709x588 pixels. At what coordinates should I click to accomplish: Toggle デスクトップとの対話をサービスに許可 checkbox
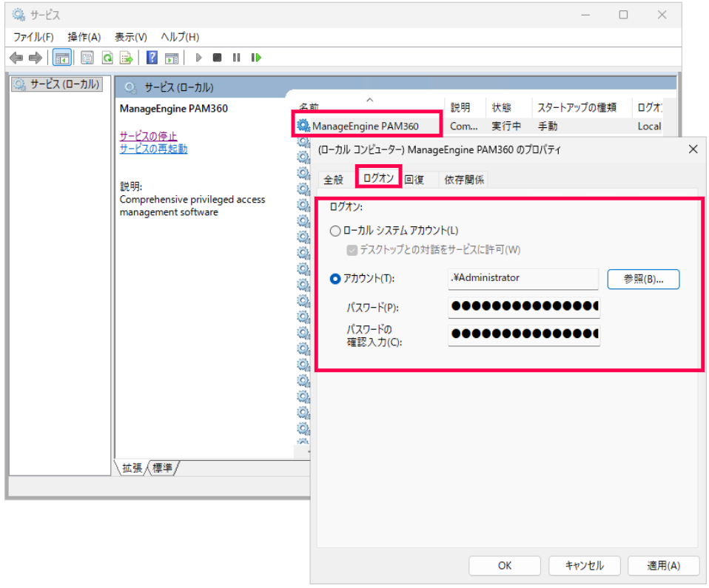352,250
